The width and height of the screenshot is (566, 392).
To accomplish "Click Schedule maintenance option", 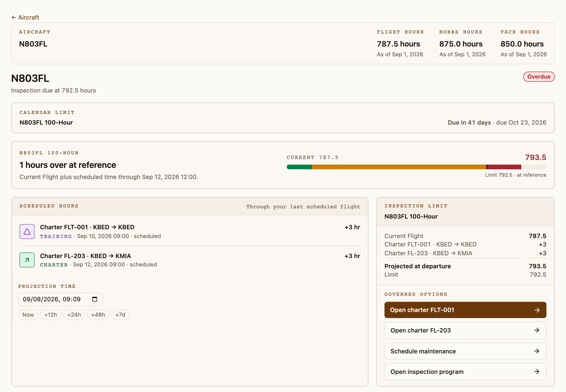I will pos(465,351).
